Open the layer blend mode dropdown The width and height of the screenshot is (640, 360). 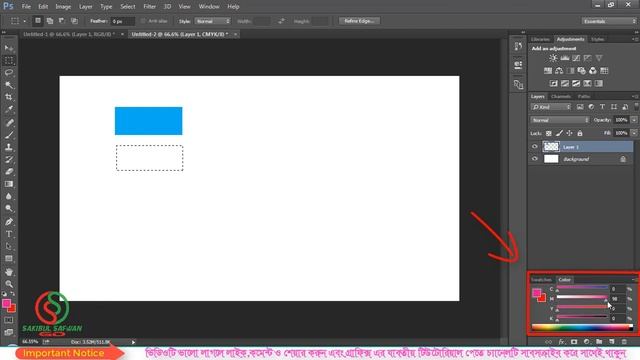click(560, 120)
